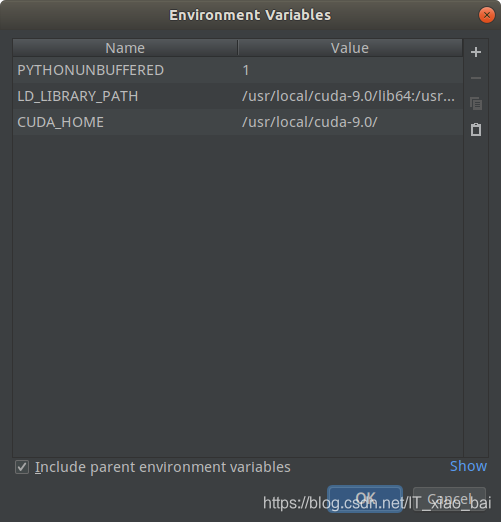This screenshot has width=501, height=522.
Task: Dismiss dialog with Cancel button
Action: pos(449,499)
